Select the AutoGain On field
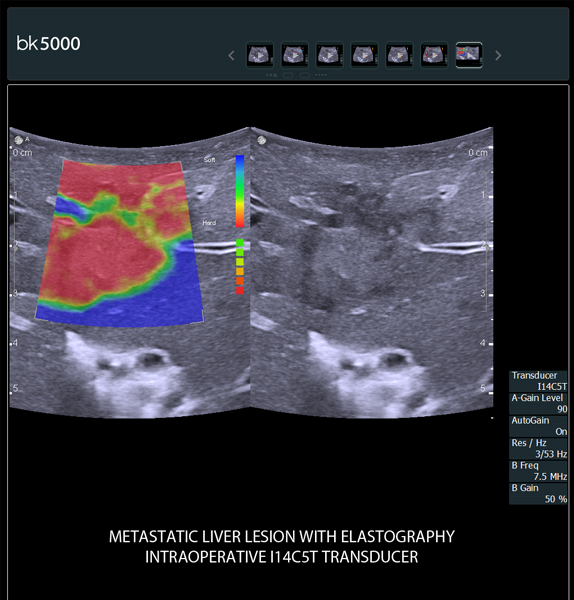The width and height of the screenshot is (574, 600). (538, 426)
